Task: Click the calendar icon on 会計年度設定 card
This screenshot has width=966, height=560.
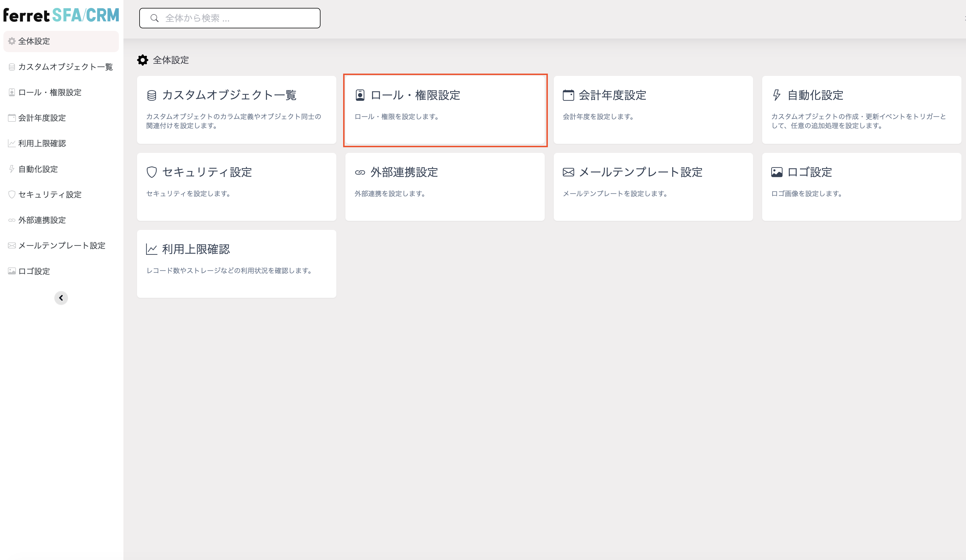Action: [568, 95]
